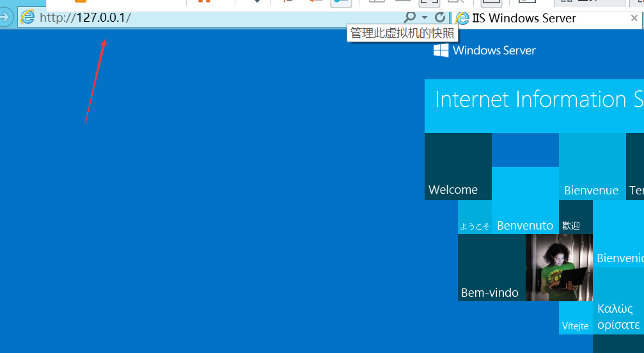This screenshot has width=644, height=353.
Task: Click the Internet Information Services banner
Action: coord(535,106)
